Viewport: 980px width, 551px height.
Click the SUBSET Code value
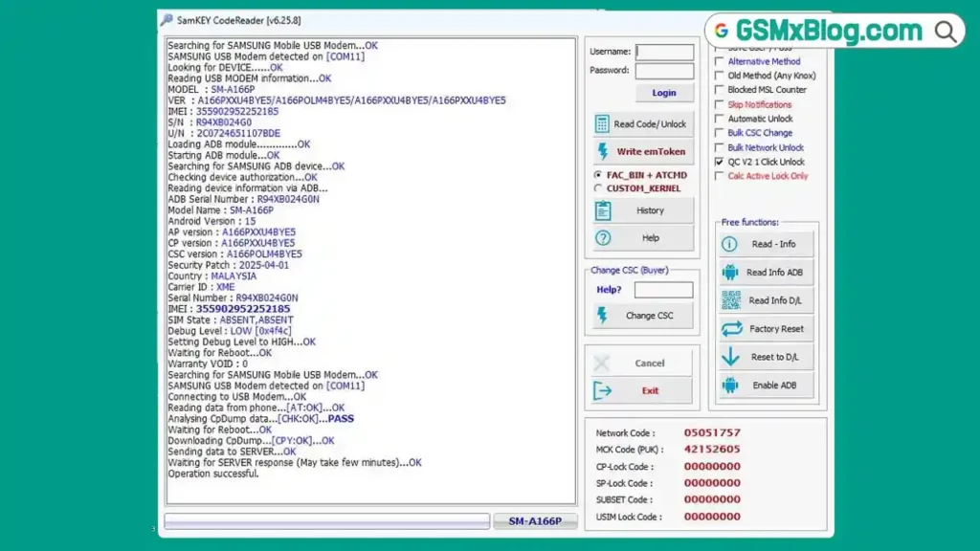712,499
